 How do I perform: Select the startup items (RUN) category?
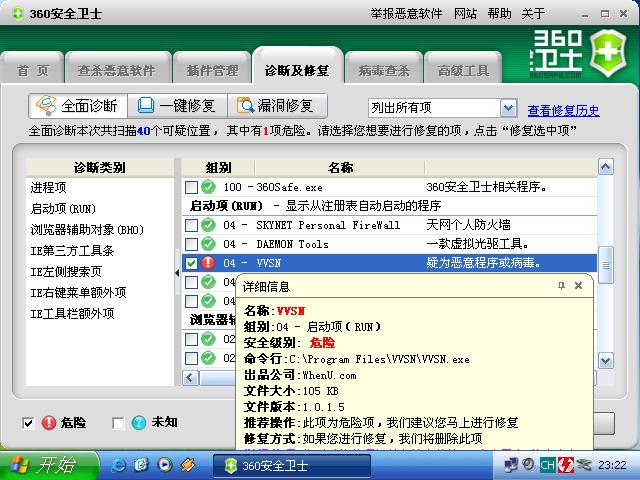click(63, 209)
